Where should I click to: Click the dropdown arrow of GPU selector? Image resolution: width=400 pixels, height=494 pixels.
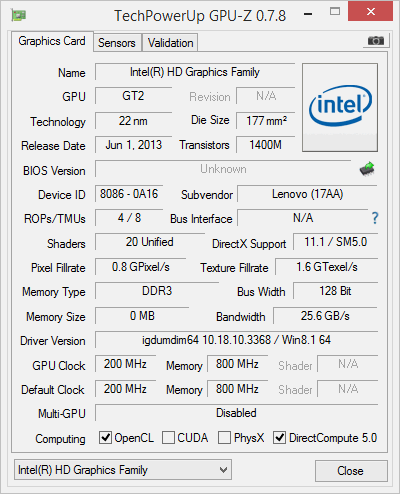point(223,470)
